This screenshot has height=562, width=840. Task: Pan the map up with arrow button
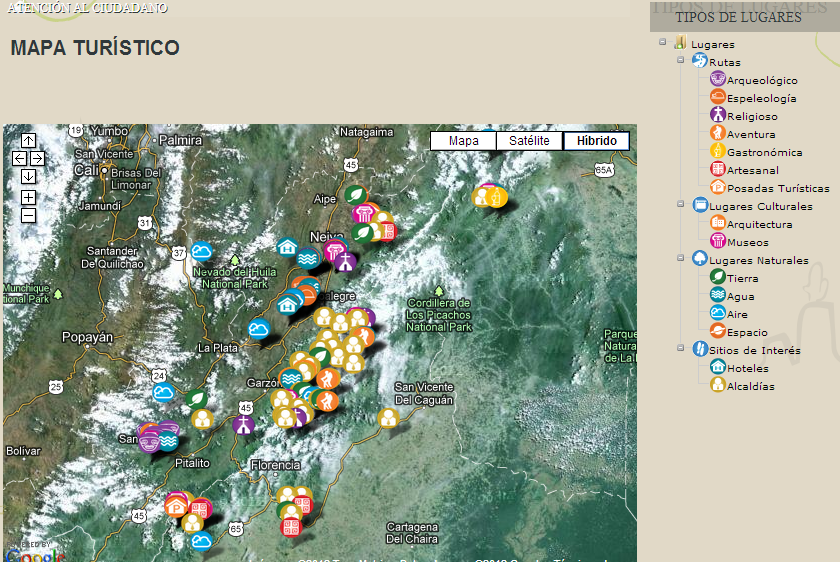point(28,141)
